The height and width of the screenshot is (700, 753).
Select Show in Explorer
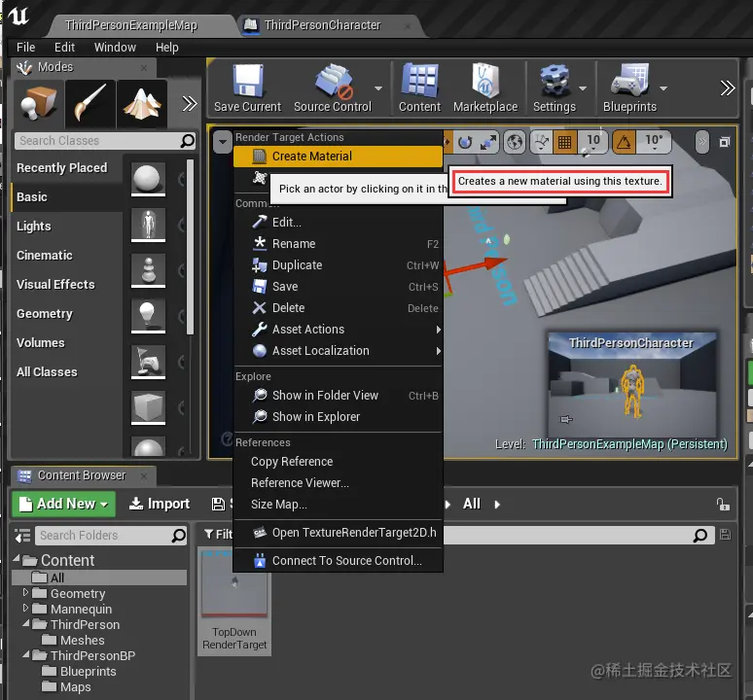[x=338, y=417]
